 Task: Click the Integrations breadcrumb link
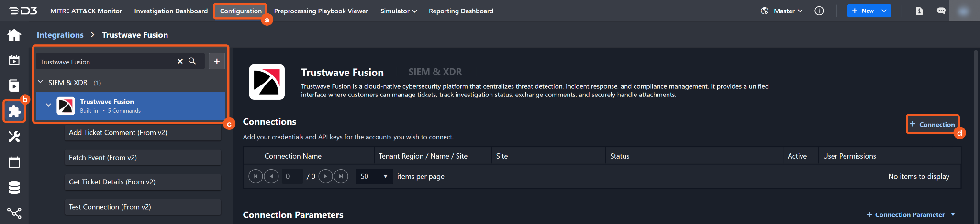60,35
